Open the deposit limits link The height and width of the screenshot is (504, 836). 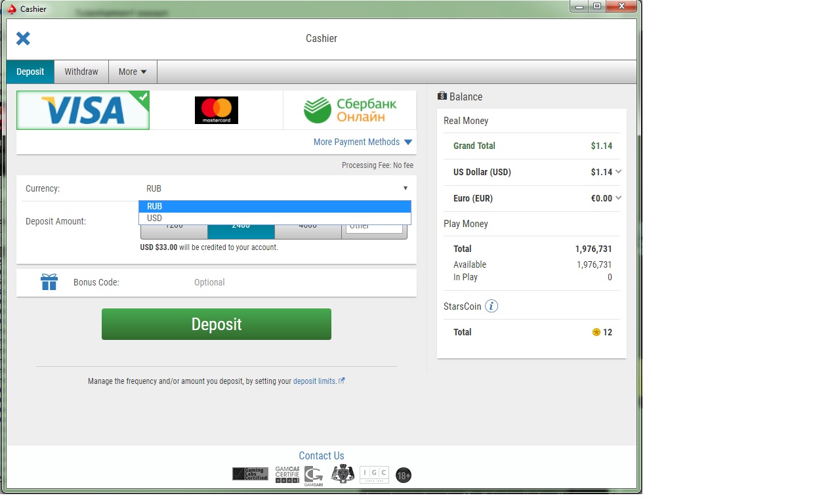click(314, 381)
